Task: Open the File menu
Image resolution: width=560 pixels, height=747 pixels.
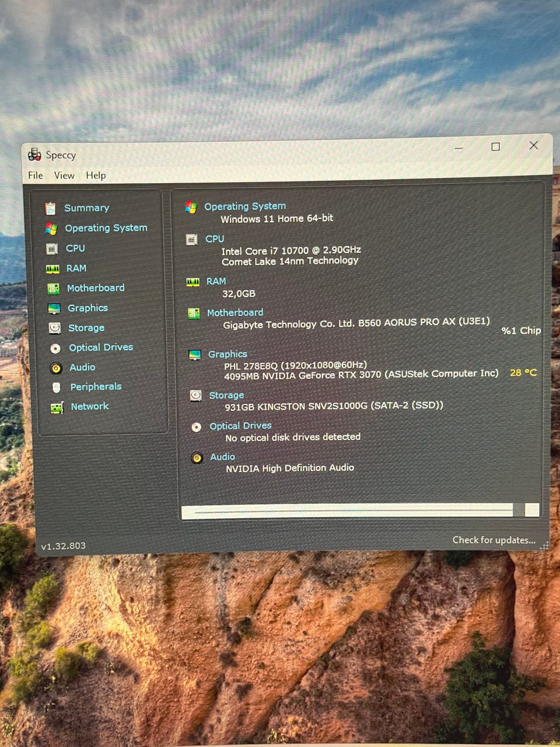Action: tap(36, 176)
